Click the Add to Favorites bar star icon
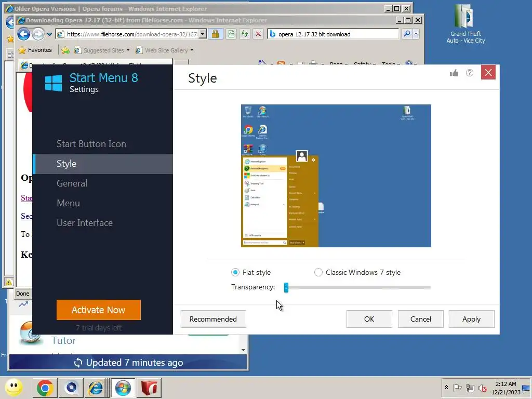 coord(65,50)
